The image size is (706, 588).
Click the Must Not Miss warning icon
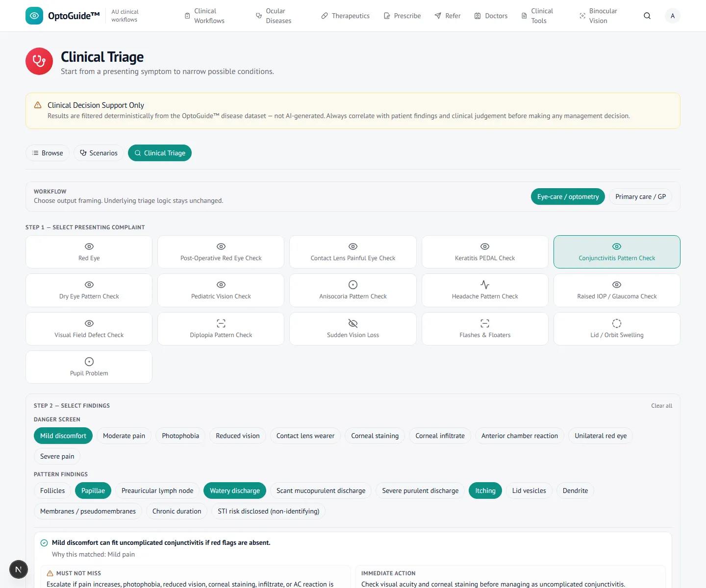coord(50,573)
